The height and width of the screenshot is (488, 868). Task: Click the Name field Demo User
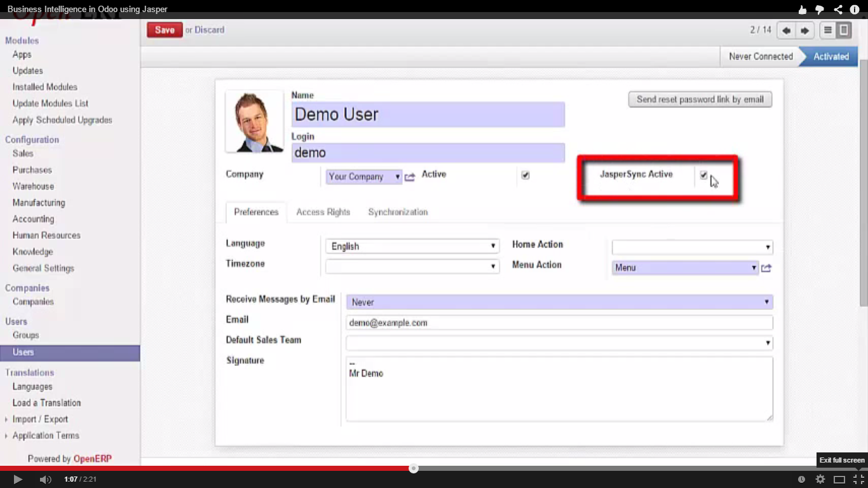(428, 114)
